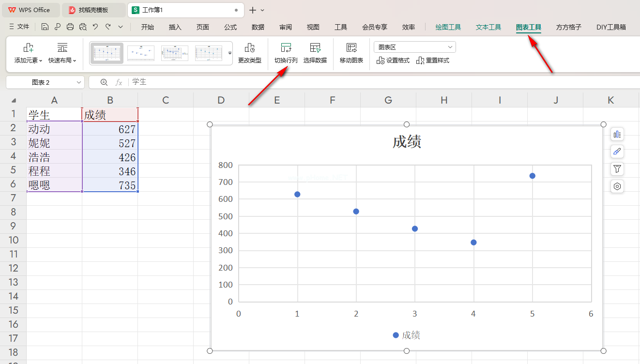Select the 数据 ribbon tab
Screen dimensions: 640x364
pos(258,27)
